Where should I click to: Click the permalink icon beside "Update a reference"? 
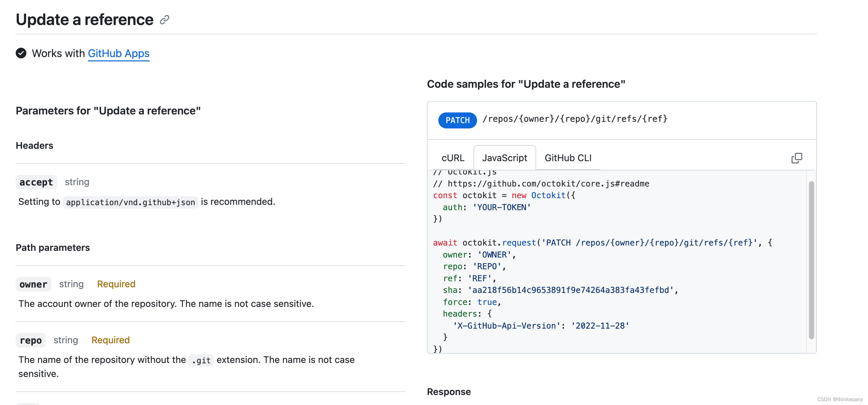(x=164, y=20)
